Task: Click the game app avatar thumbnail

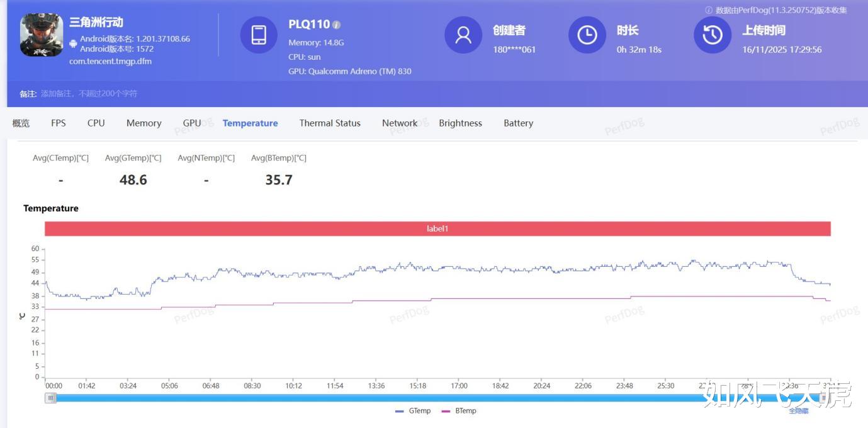Action: pyautogui.click(x=42, y=35)
